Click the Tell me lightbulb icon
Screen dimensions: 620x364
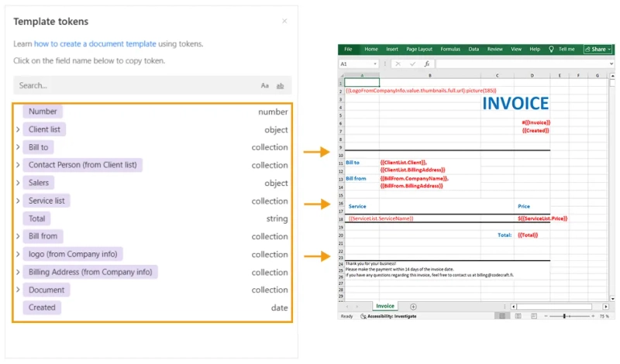(551, 49)
